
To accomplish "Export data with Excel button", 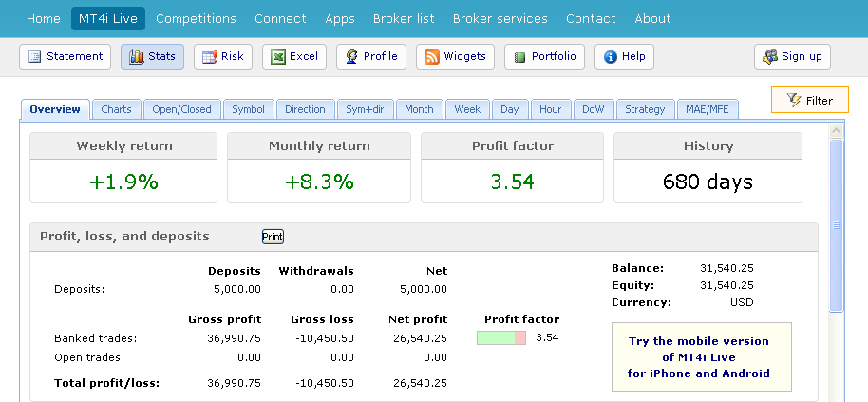I will (294, 57).
